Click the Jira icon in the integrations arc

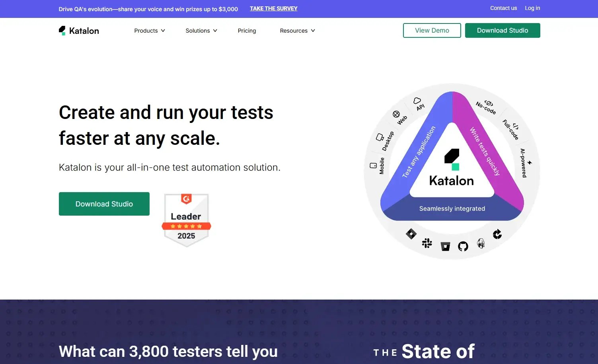(411, 234)
